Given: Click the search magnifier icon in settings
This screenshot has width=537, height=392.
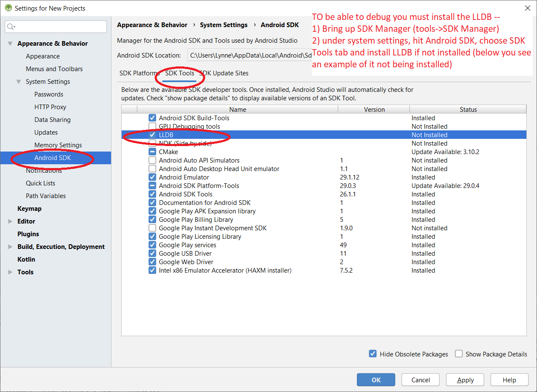Looking at the screenshot, I should tap(11, 27).
